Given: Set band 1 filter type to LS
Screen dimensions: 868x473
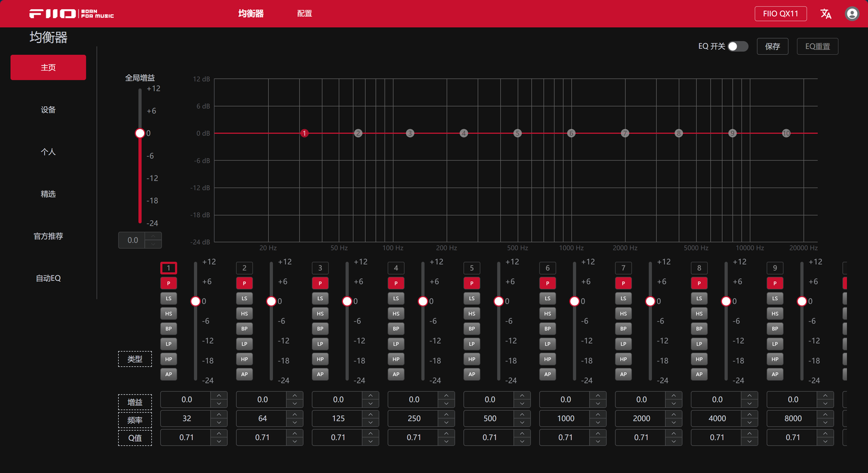Looking at the screenshot, I should [169, 298].
